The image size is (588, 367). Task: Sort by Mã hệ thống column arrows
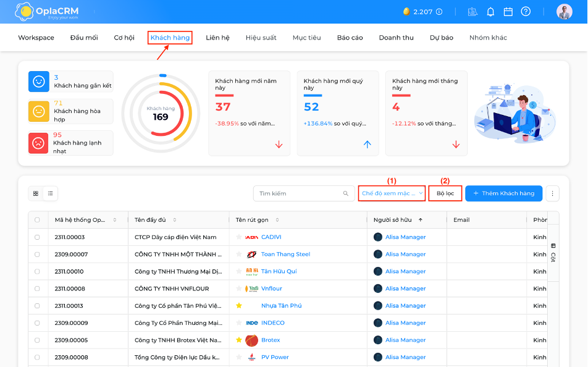(x=115, y=220)
